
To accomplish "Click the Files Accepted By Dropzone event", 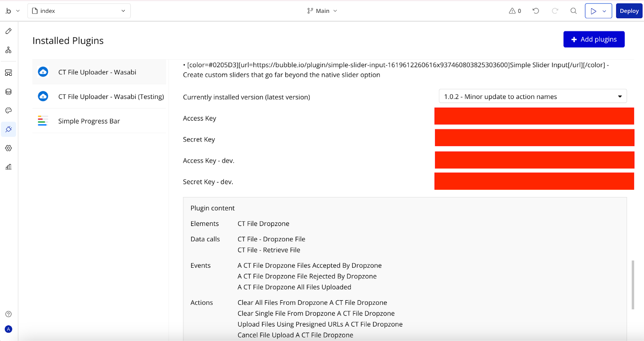I will (310, 265).
